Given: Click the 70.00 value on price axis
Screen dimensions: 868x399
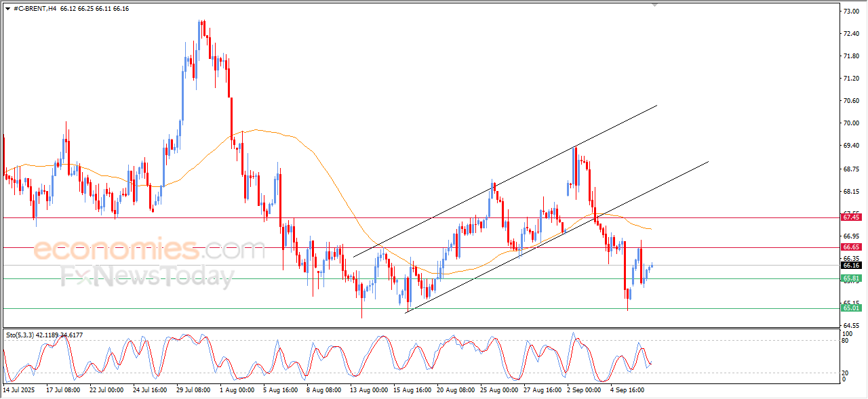Looking at the screenshot, I should coord(852,123).
